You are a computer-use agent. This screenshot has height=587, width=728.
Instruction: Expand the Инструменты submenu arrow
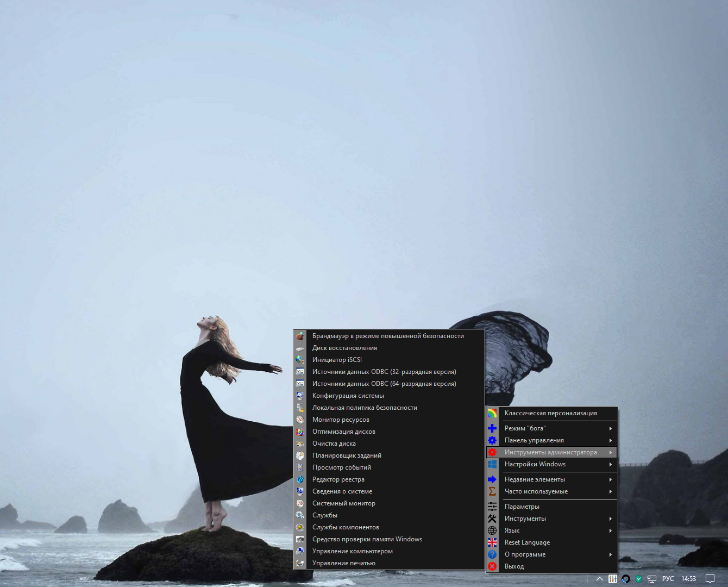point(611,519)
